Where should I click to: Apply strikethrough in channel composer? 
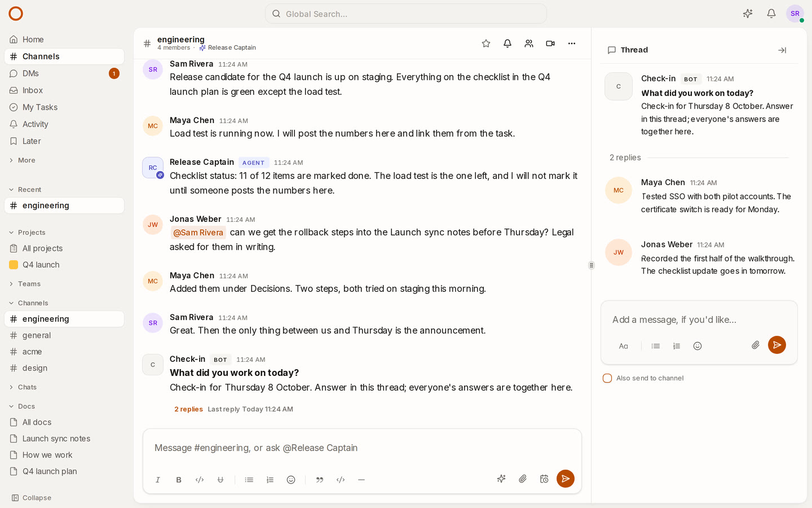point(220,480)
